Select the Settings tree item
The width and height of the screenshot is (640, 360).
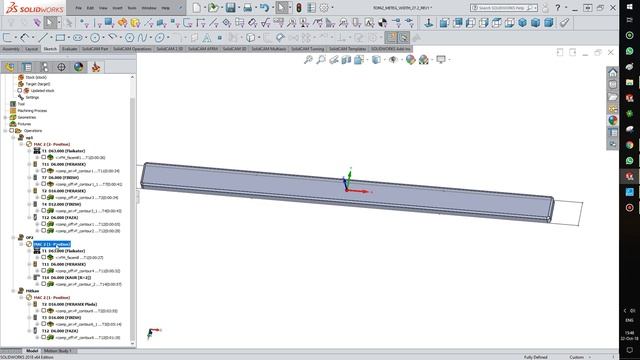tap(32, 97)
